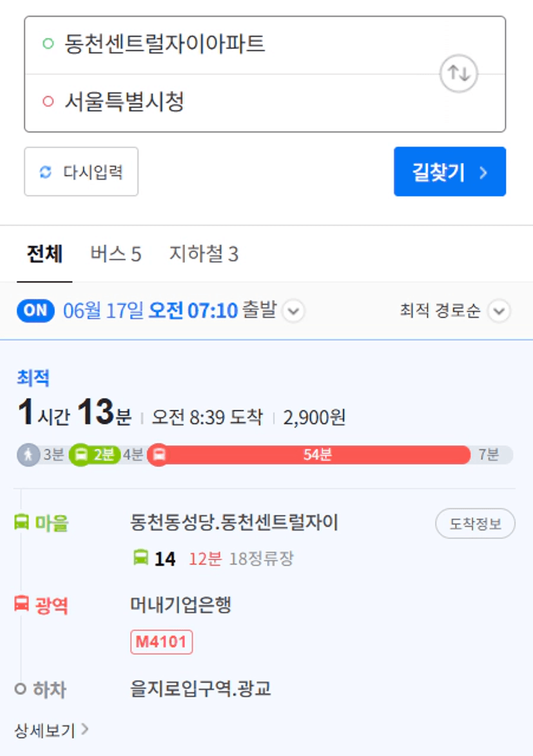Click green village bus icon in route bar
This screenshot has width=533, height=756.
(x=81, y=455)
